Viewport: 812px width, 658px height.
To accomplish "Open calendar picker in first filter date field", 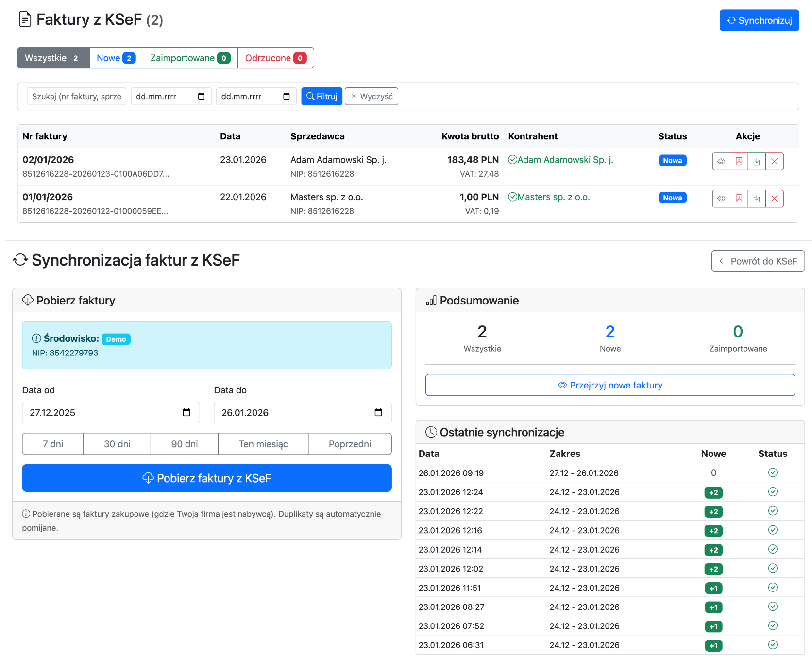I will 201,96.
